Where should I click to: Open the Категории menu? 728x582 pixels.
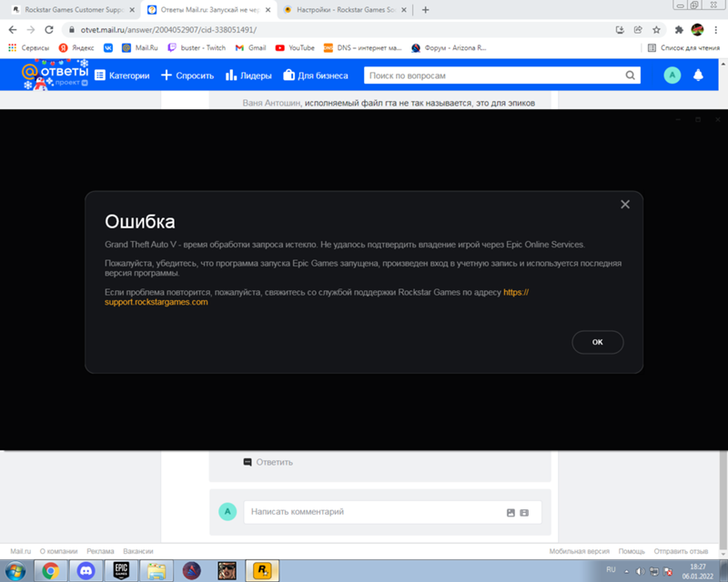(x=122, y=75)
